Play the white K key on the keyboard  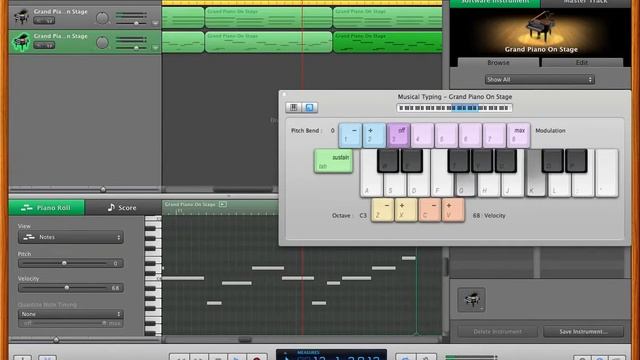coord(536,180)
